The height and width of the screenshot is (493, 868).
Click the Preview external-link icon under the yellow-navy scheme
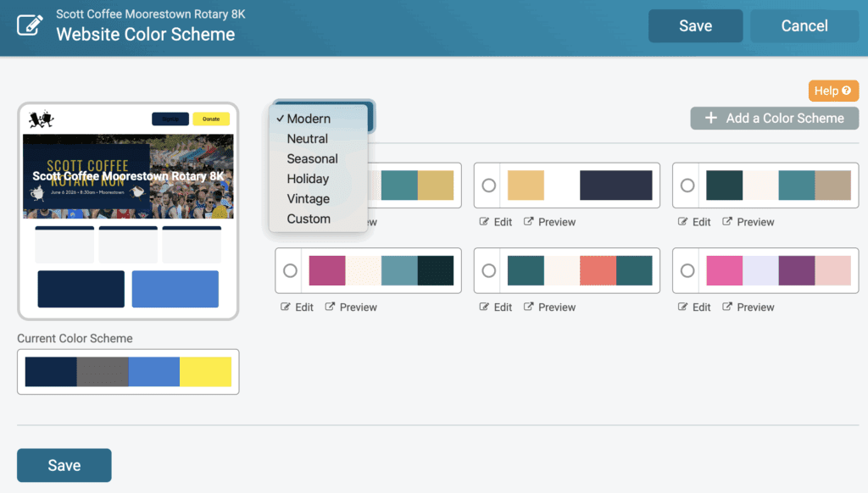point(529,222)
